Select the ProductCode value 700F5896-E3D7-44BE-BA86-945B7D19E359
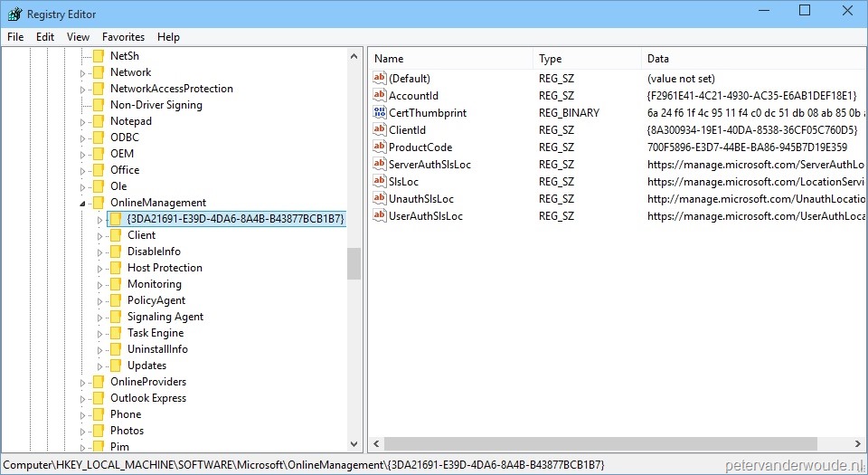Image resolution: width=868 pixels, height=475 pixels. [x=747, y=147]
